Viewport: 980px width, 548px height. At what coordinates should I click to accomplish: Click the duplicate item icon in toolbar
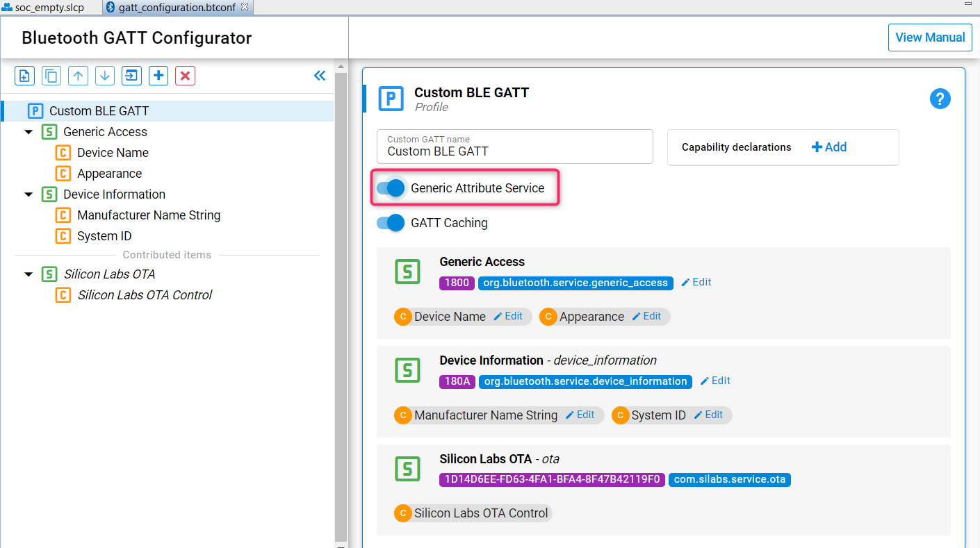pyautogui.click(x=51, y=76)
